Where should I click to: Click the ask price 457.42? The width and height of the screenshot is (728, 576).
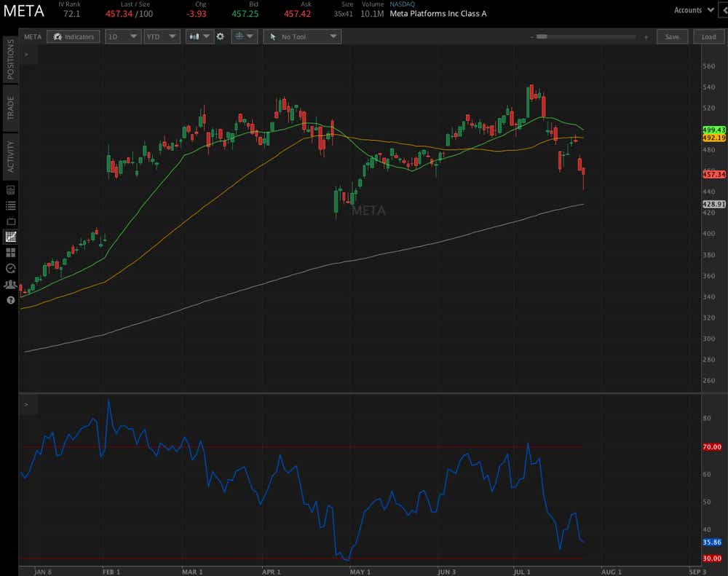297,14
